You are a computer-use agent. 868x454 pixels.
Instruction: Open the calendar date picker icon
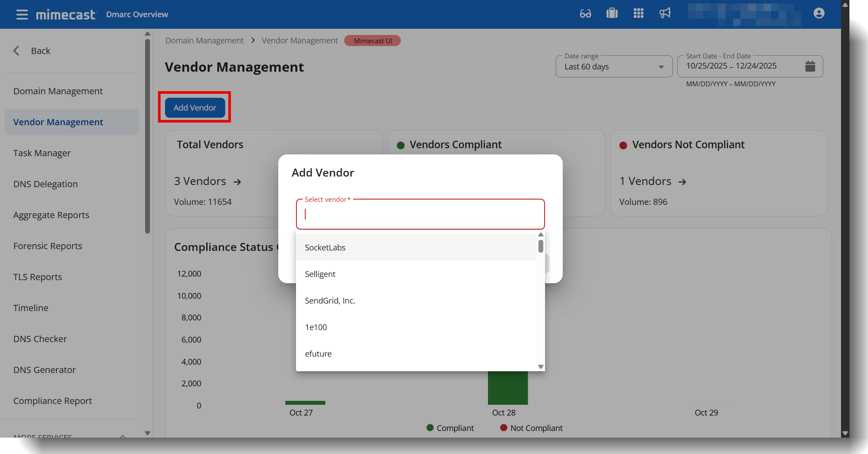810,66
